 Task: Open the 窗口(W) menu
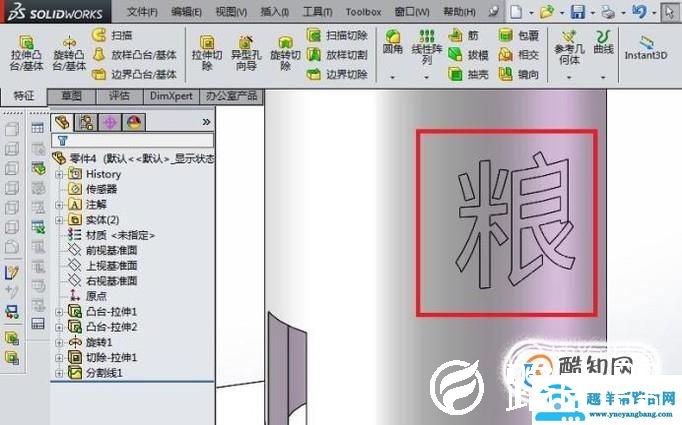pos(412,12)
